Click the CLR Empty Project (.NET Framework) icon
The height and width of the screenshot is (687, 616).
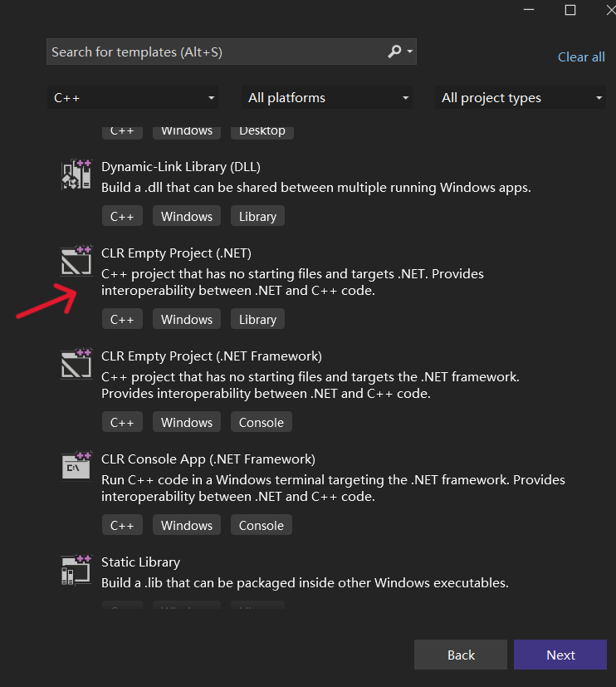(x=76, y=363)
